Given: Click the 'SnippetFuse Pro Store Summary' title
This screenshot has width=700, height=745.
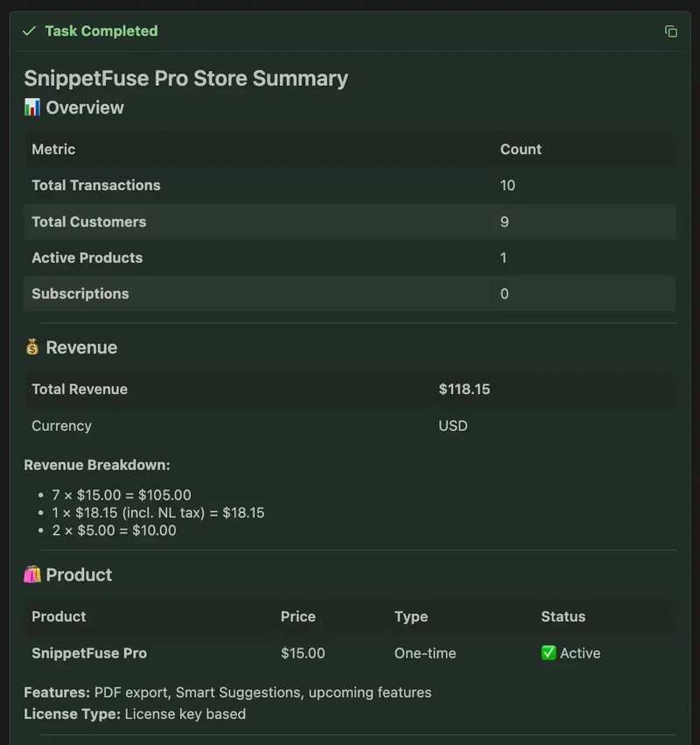Looking at the screenshot, I should 186,79.
